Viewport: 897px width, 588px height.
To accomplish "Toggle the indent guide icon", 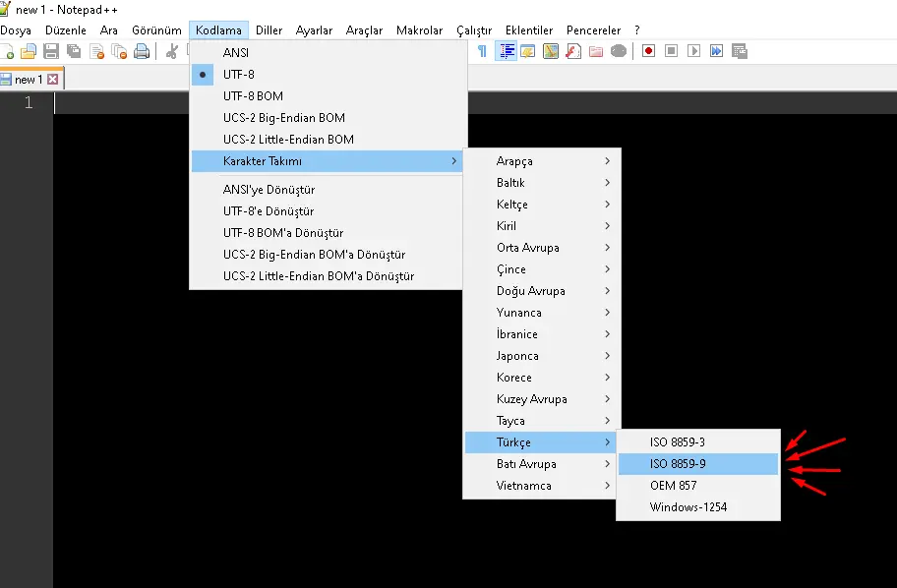I will pyautogui.click(x=507, y=51).
